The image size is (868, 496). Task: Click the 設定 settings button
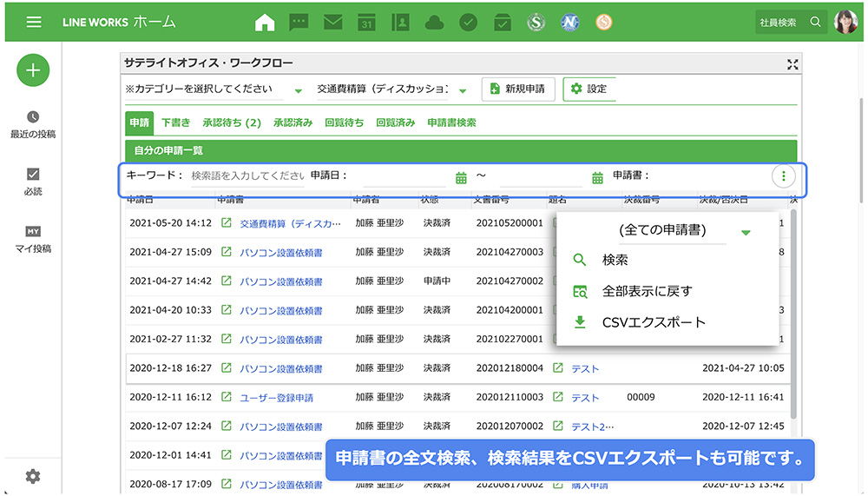pos(589,89)
